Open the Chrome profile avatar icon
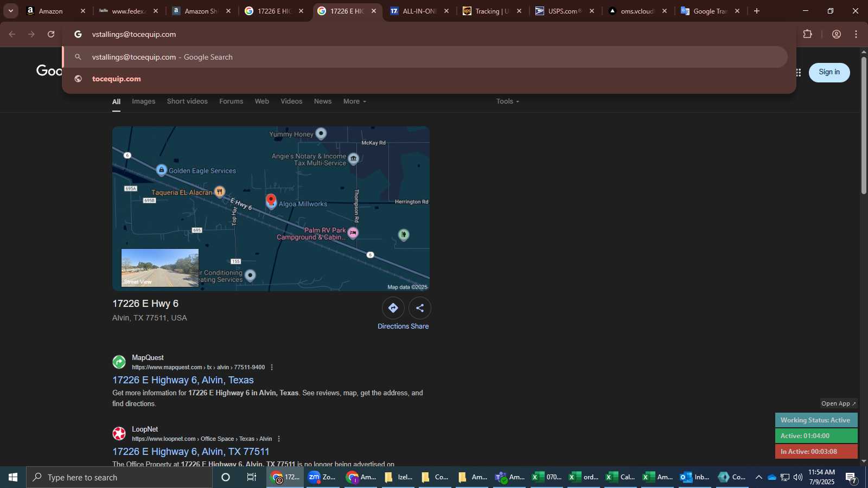The width and height of the screenshot is (868, 488). pos(837,34)
